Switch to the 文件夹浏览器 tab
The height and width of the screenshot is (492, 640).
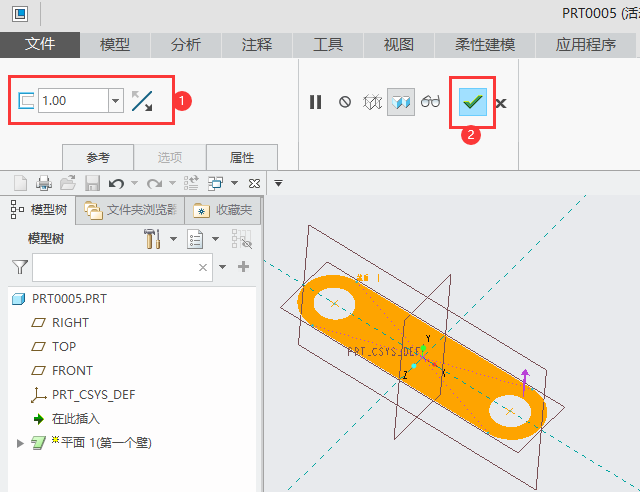(x=131, y=210)
